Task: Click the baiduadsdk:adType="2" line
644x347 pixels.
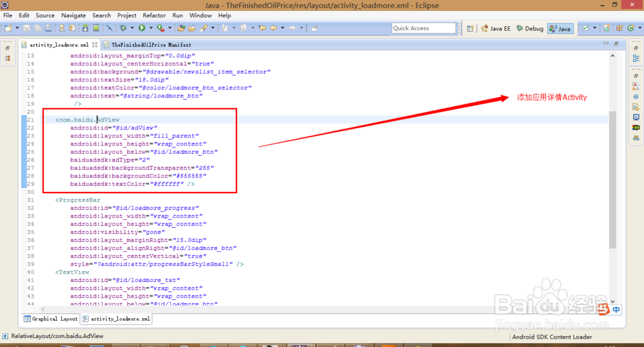Action: tap(109, 160)
